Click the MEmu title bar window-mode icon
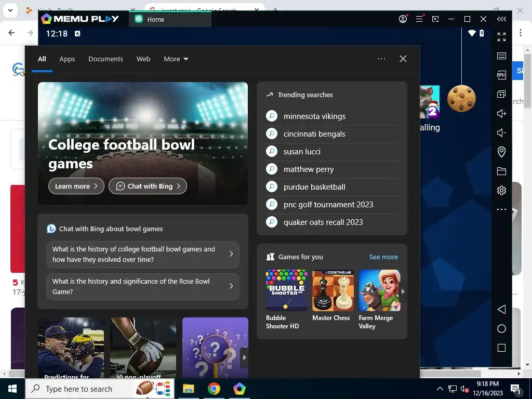The height and width of the screenshot is (399, 532). (435, 19)
